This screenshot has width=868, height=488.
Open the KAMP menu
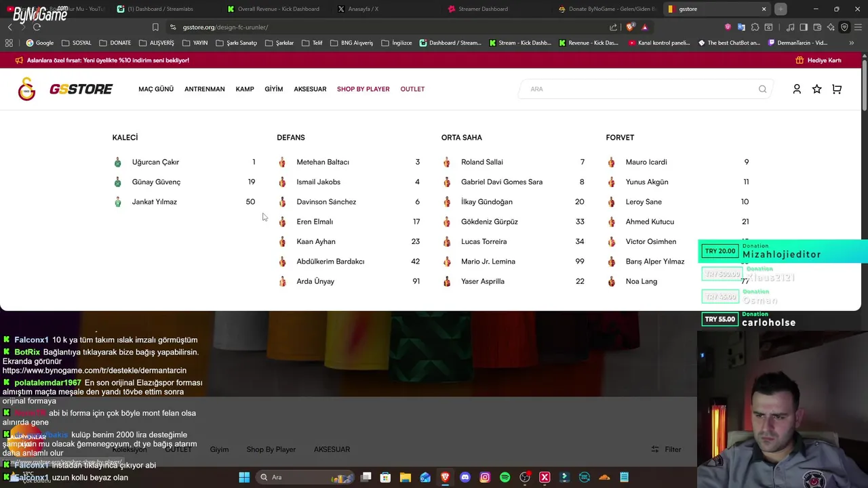click(x=245, y=89)
